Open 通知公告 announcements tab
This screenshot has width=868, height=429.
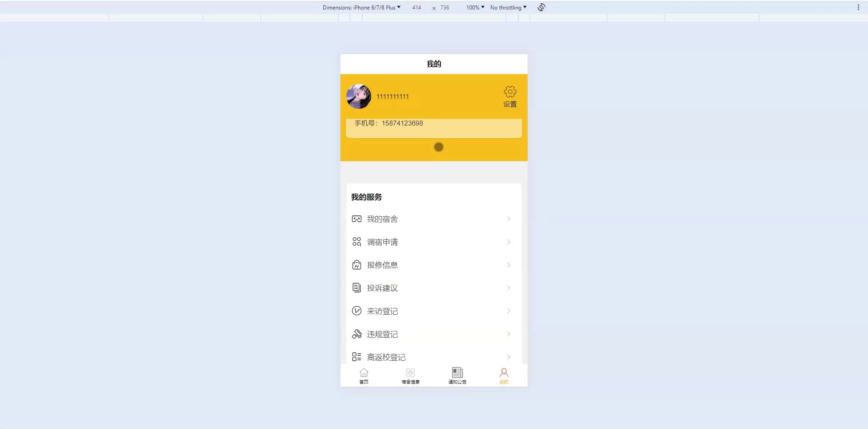pyautogui.click(x=458, y=375)
